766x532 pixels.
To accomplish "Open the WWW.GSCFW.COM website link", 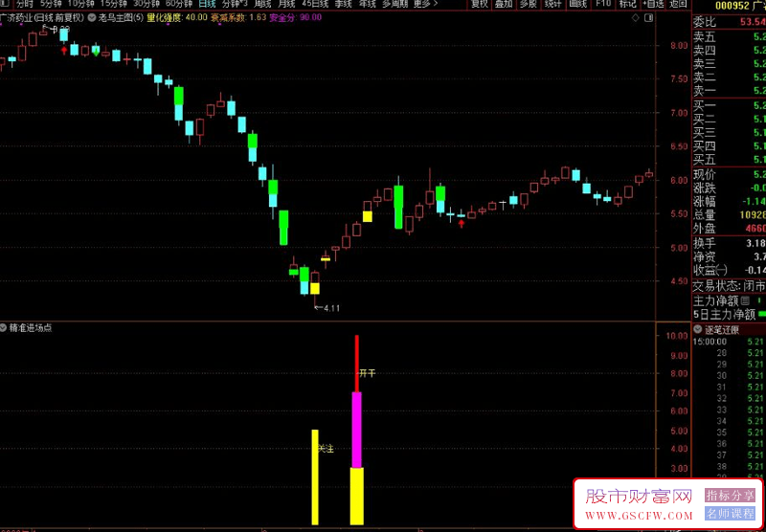I will click(x=639, y=516).
